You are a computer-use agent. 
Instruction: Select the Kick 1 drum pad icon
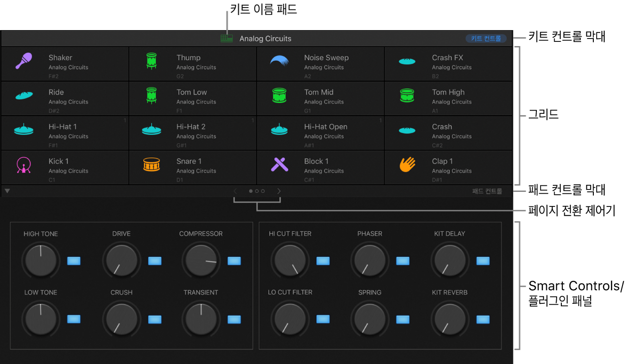pyautogui.click(x=24, y=164)
